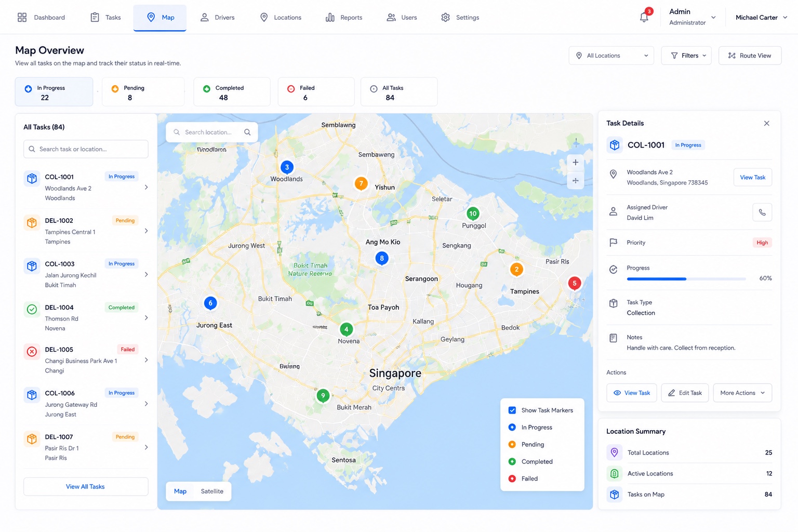The height and width of the screenshot is (532, 798).
Task: Click the Tasks on Map box icon
Action: point(615,495)
